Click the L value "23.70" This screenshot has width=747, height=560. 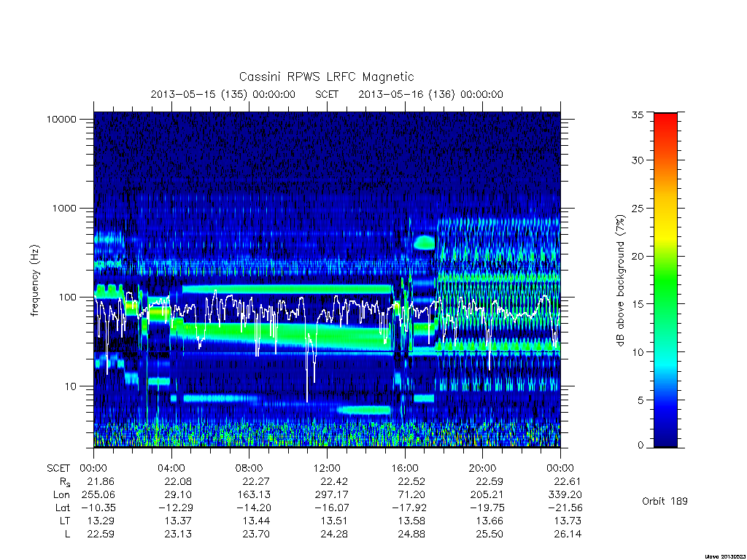pyautogui.click(x=256, y=534)
